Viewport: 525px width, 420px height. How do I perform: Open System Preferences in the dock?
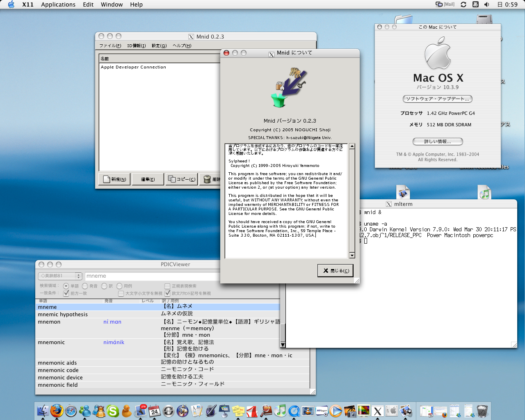(392, 410)
